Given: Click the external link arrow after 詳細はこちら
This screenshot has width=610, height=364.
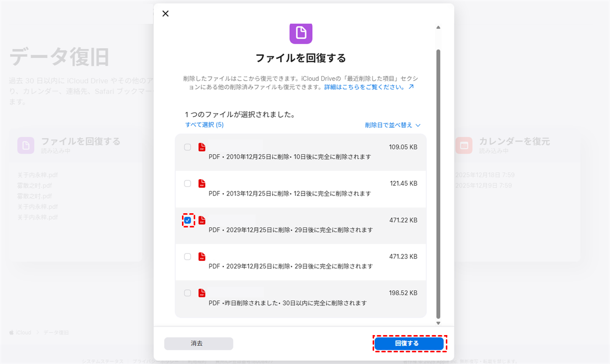Looking at the screenshot, I should click(411, 87).
